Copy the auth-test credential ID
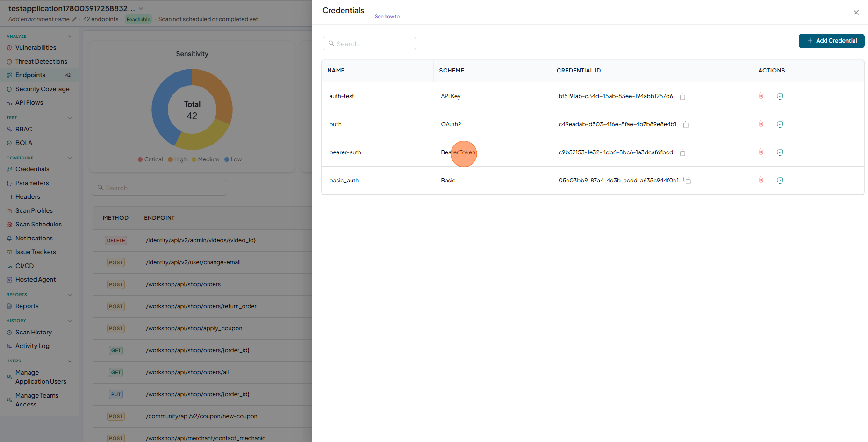 pyautogui.click(x=681, y=96)
